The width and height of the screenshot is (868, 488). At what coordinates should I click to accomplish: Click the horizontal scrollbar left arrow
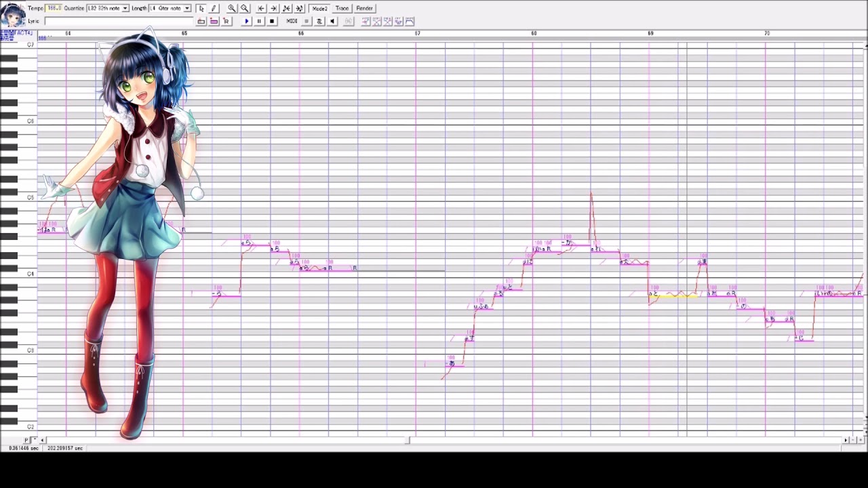coord(43,441)
